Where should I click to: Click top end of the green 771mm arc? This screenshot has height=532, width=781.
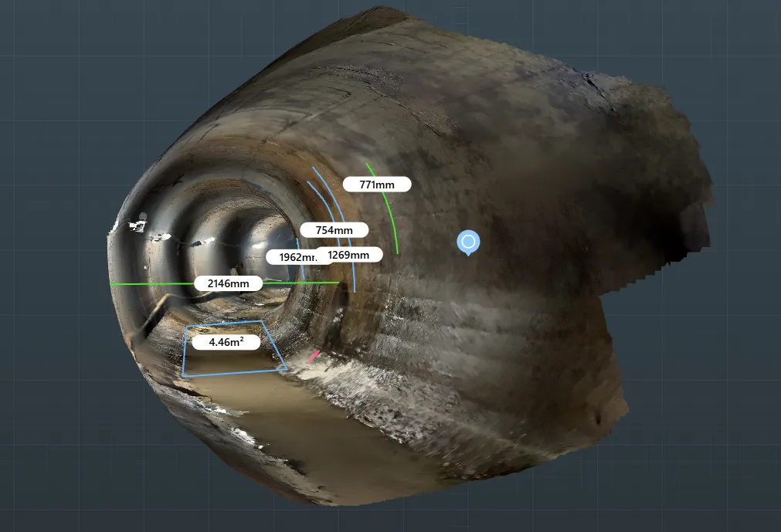click(367, 164)
